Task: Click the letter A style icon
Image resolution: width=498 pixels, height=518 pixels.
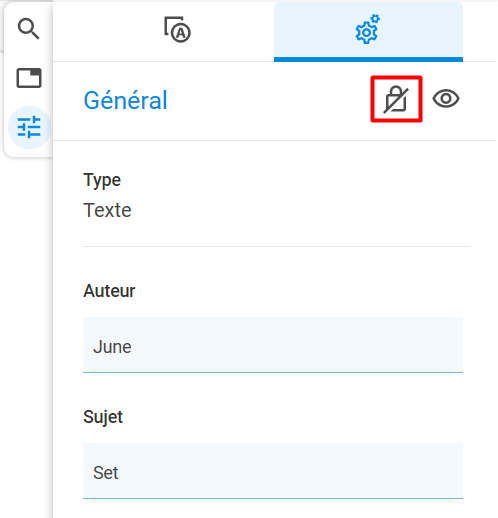Action: click(x=177, y=30)
